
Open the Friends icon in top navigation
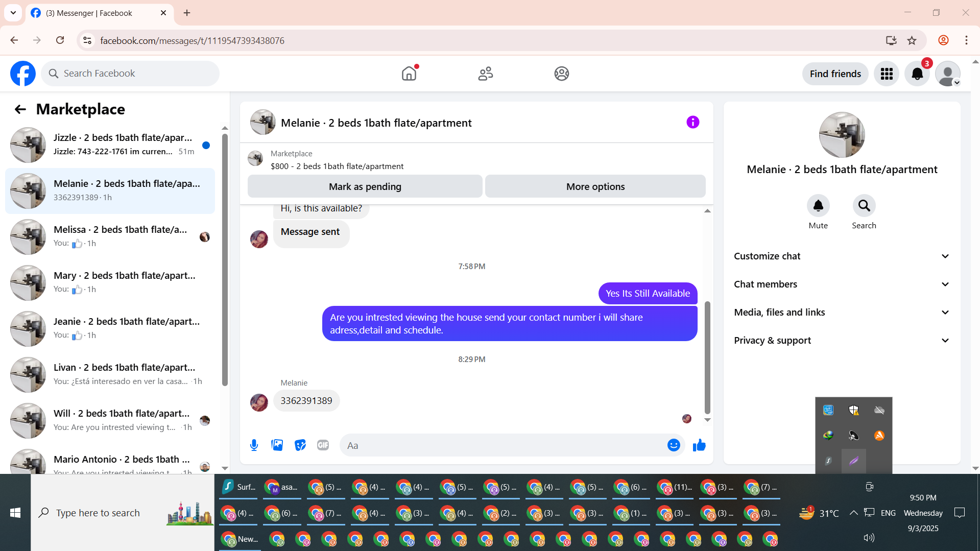click(485, 74)
